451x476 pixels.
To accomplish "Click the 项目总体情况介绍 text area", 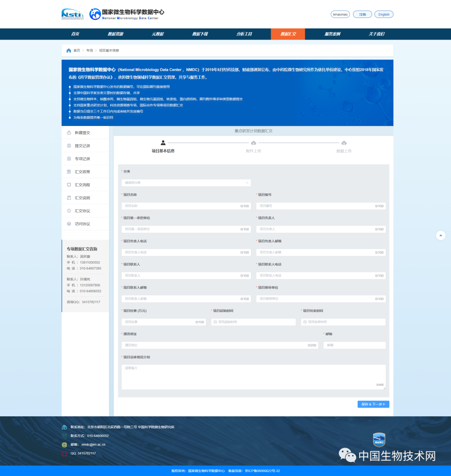I will (x=253, y=377).
